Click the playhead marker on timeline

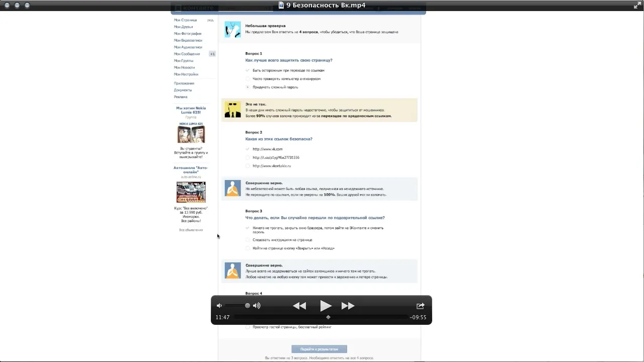pyautogui.click(x=328, y=317)
